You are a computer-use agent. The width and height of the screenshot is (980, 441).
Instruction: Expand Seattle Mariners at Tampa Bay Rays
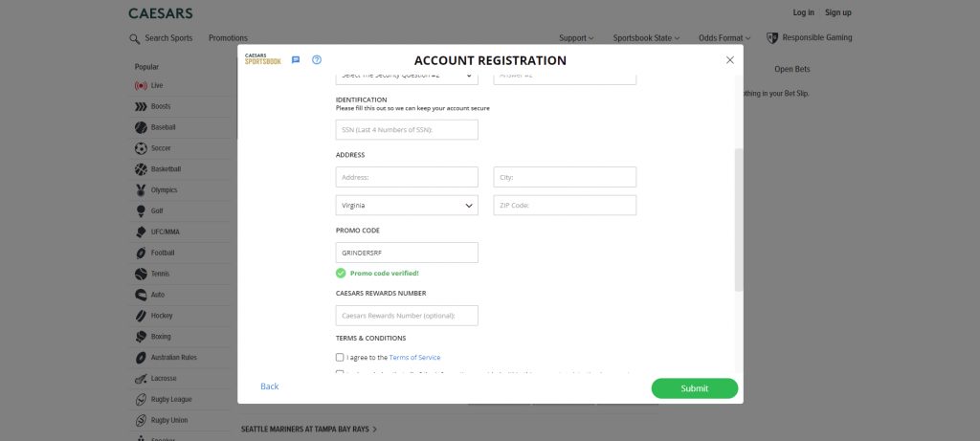pos(309,430)
